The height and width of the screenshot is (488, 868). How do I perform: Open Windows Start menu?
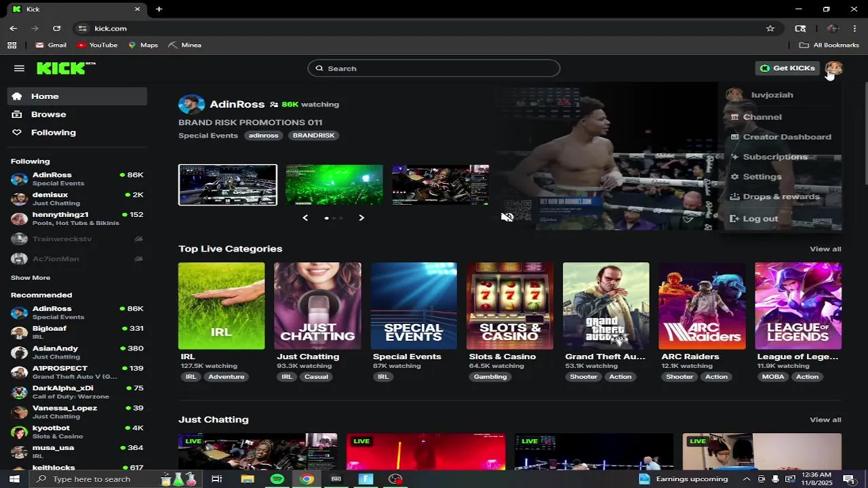[x=14, y=479]
